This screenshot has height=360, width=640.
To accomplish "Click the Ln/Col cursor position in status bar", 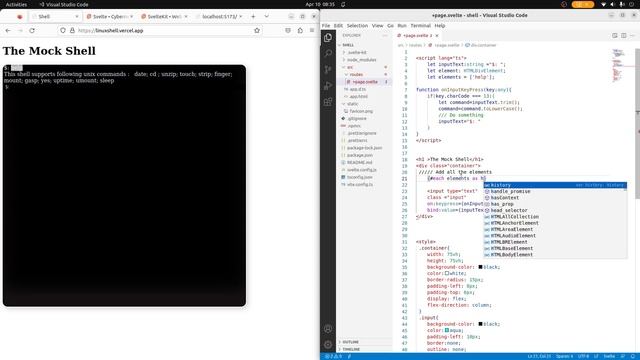I will pyautogui.click(x=539, y=356).
